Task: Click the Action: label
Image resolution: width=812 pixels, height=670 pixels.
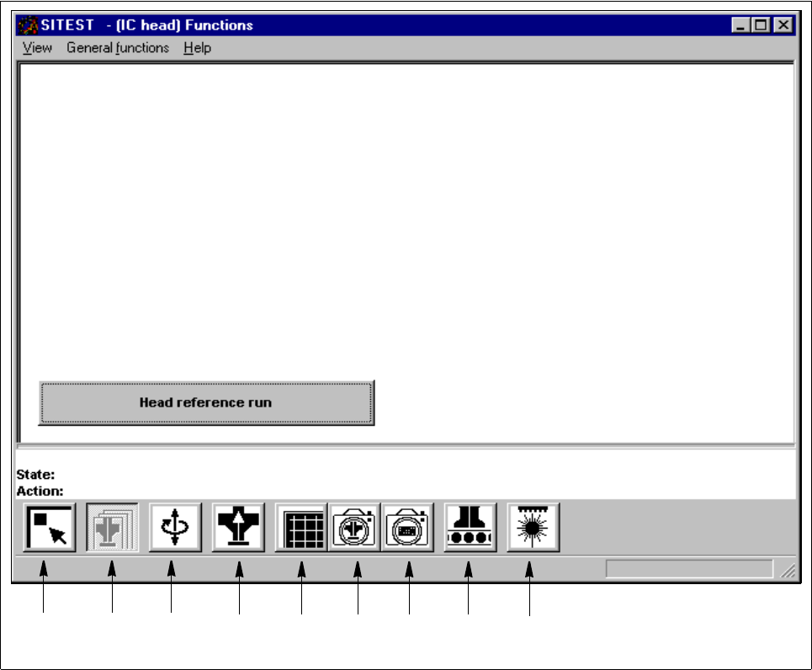Action: (x=40, y=491)
